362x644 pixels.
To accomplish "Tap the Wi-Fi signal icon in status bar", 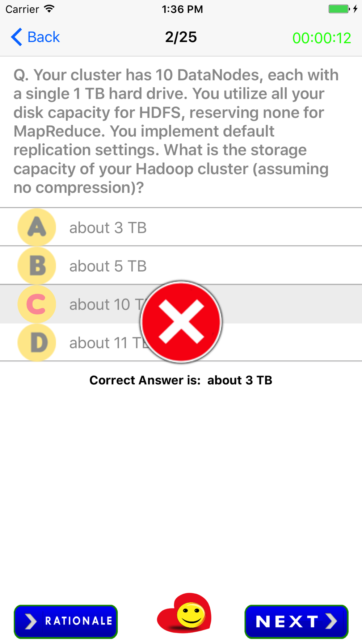I will click(49, 9).
